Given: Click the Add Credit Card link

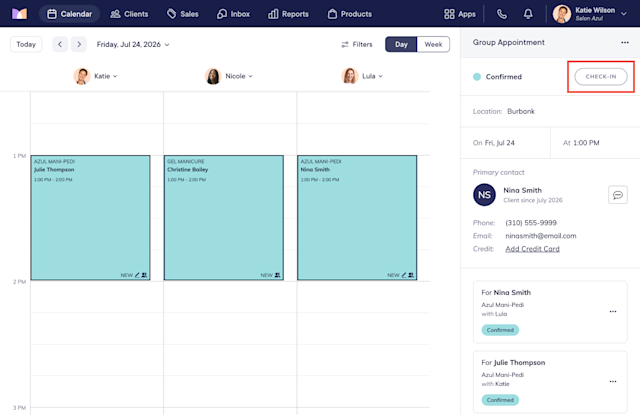Looking at the screenshot, I should [x=532, y=249].
